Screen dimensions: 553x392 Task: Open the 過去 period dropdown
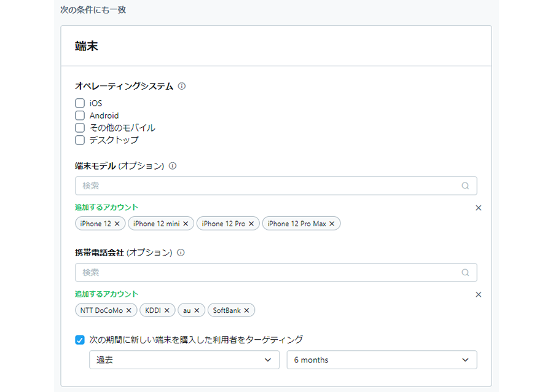[x=184, y=359]
